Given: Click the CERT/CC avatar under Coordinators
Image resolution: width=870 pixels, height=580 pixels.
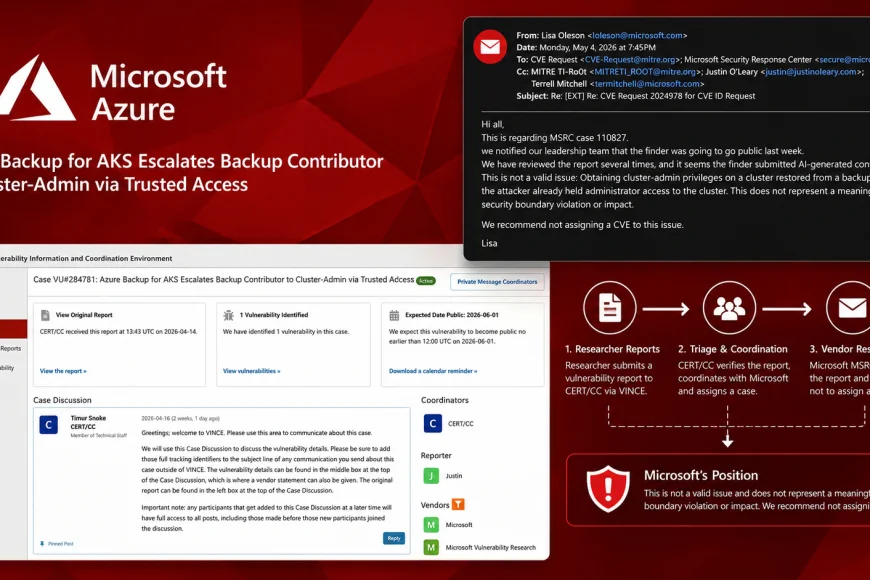Looking at the screenshot, I should click(433, 423).
